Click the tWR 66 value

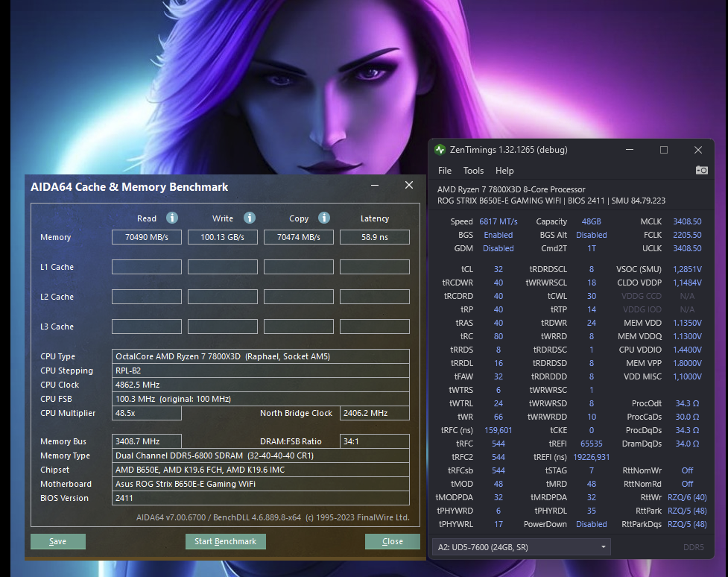tap(498, 417)
